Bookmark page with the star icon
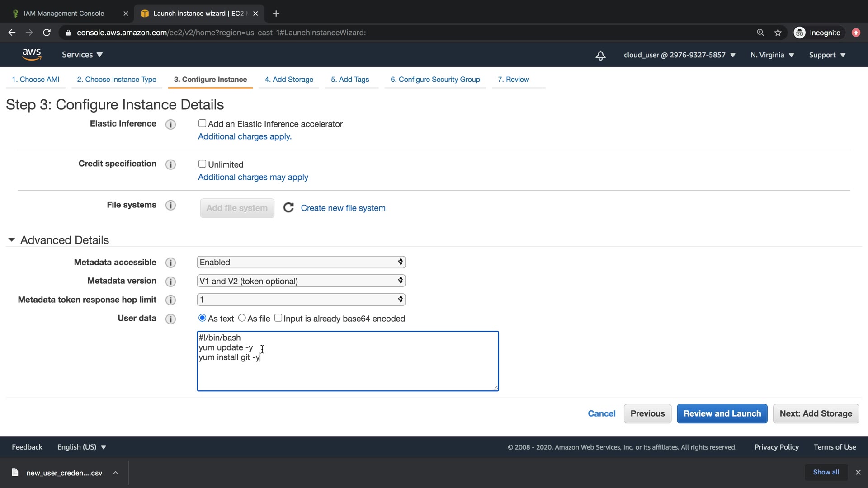The height and width of the screenshot is (488, 868). pos(778,33)
